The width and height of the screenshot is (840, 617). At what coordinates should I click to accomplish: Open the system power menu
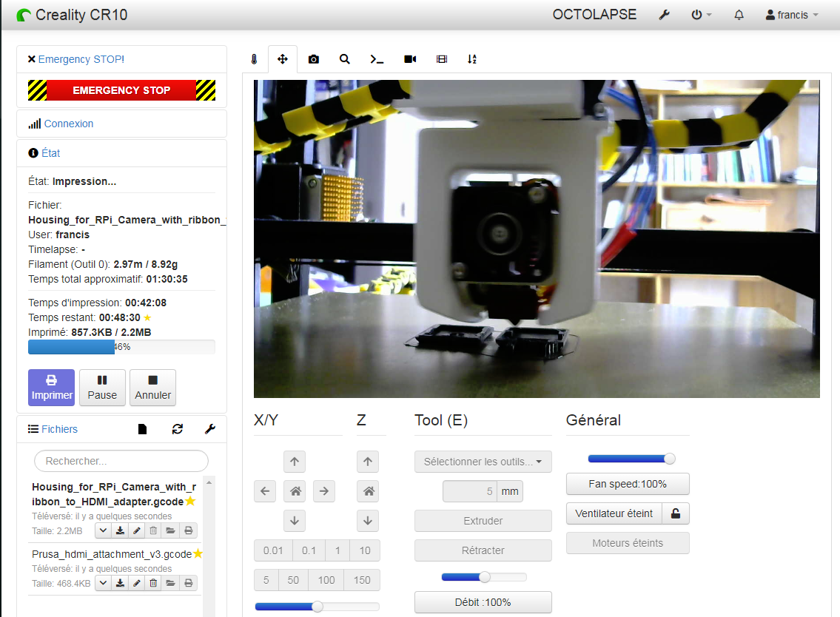click(701, 15)
